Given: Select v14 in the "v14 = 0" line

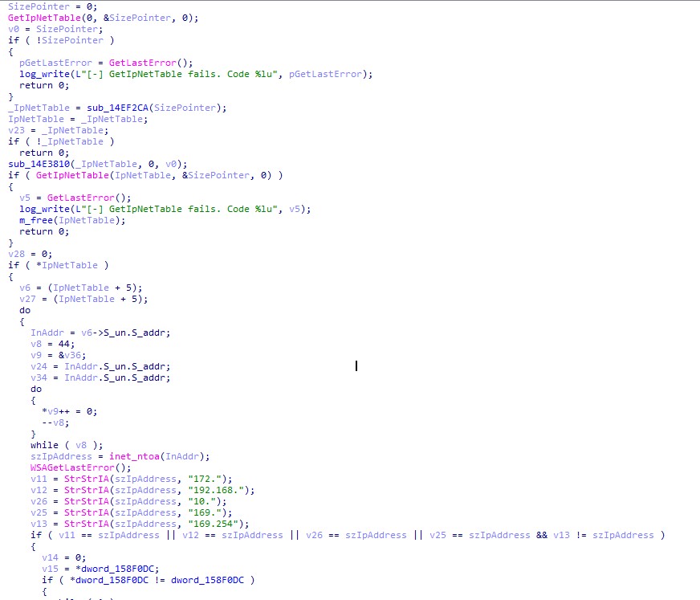Looking at the screenshot, I should click(50, 557).
